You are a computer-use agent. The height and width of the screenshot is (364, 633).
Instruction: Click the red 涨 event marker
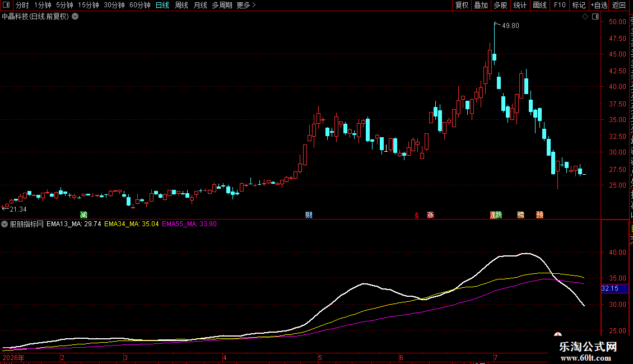[430, 214]
